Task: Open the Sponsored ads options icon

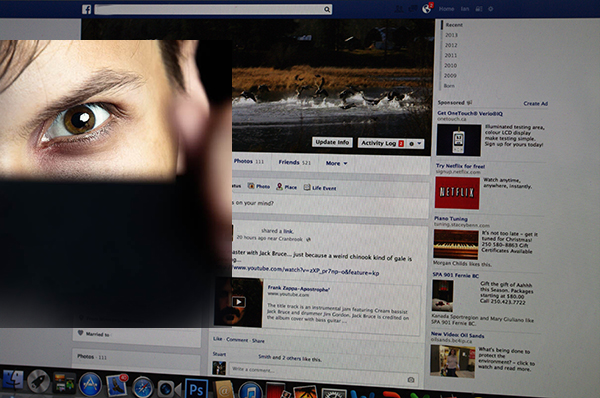Action: [470, 103]
